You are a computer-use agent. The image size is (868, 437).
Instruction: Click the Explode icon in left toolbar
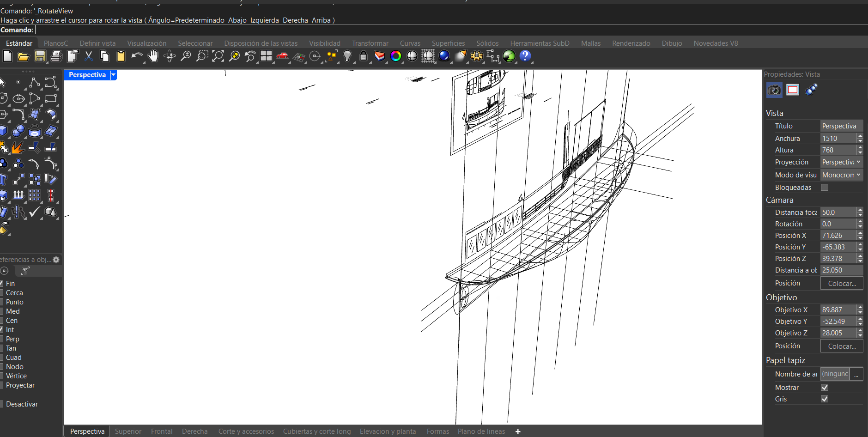click(x=18, y=147)
